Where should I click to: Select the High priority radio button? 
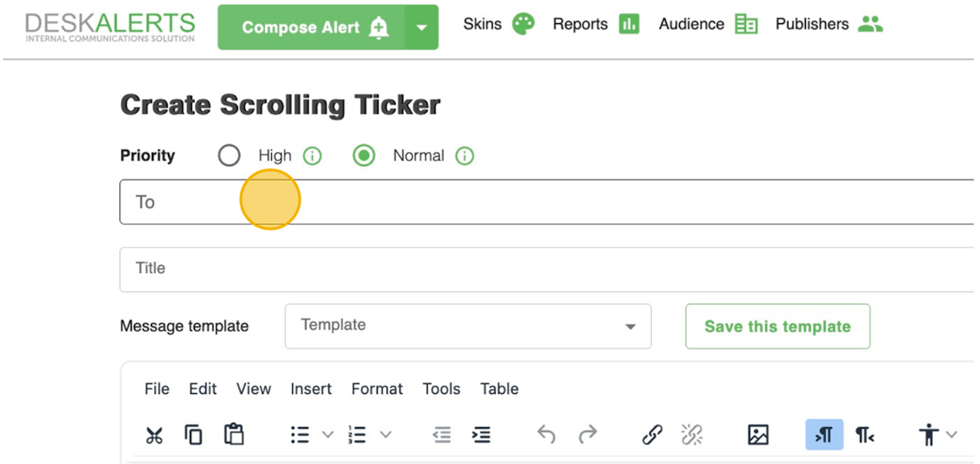[229, 156]
